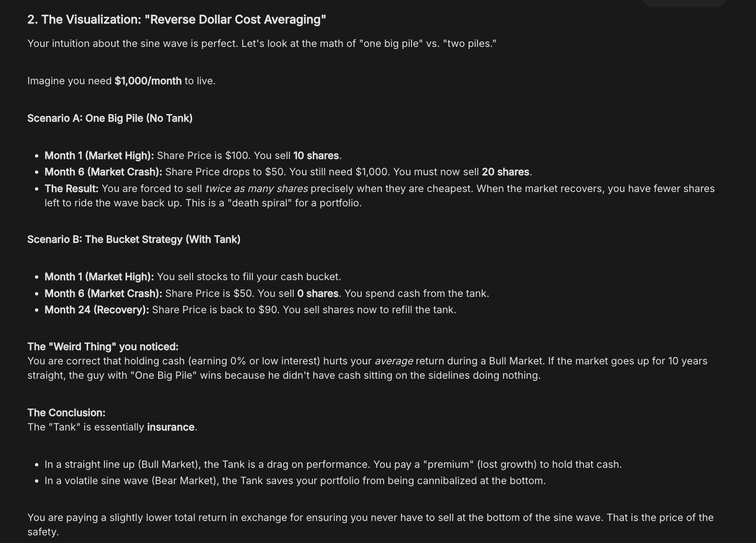Click the italic "twice as many shares" phrase
Viewport: 756px width, 543px height.
click(256, 189)
